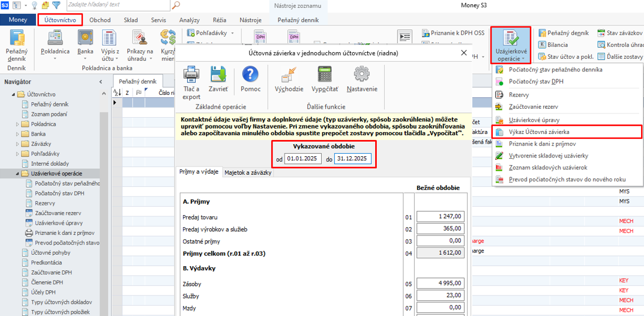The image size is (644, 316).
Task: Click the Východzie defaults icon
Action: (x=289, y=76)
